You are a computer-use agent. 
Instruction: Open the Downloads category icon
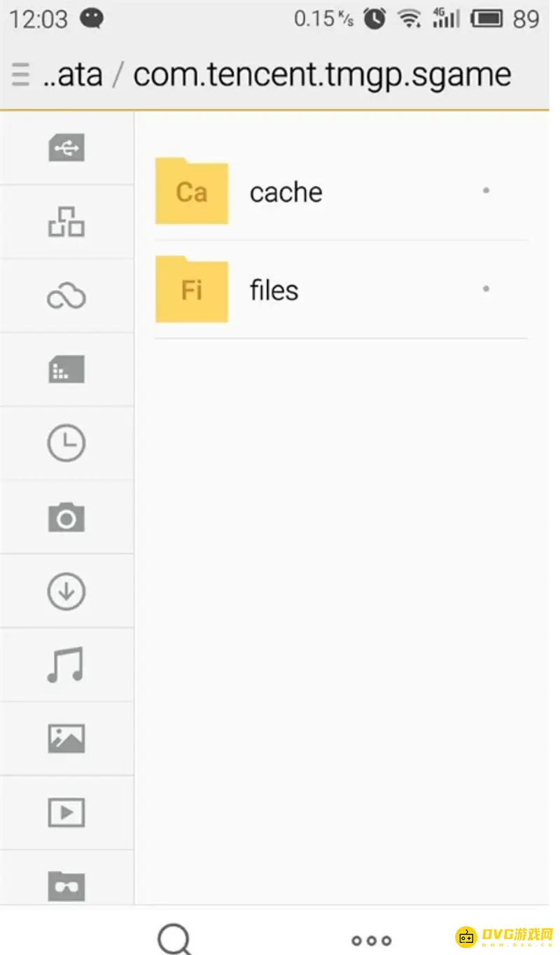pyautogui.click(x=66, y=592)
